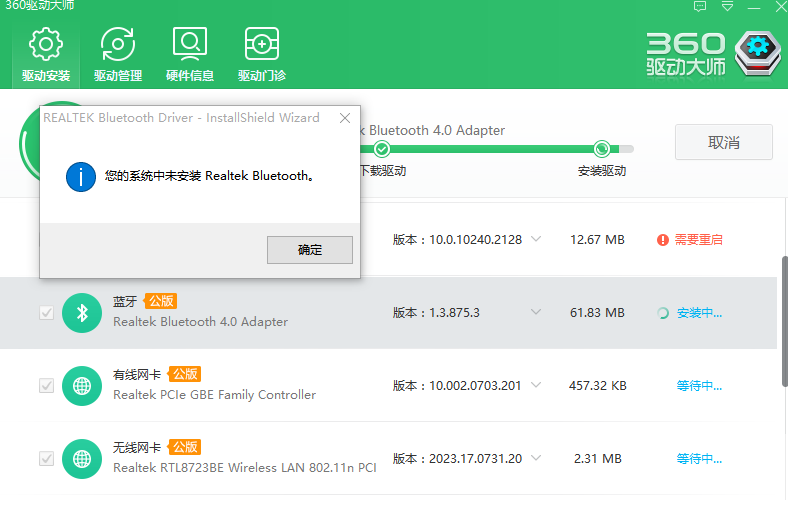788x509 pixels.
Task: Open the 驱动安装 tab
Action: click(46, 55)
